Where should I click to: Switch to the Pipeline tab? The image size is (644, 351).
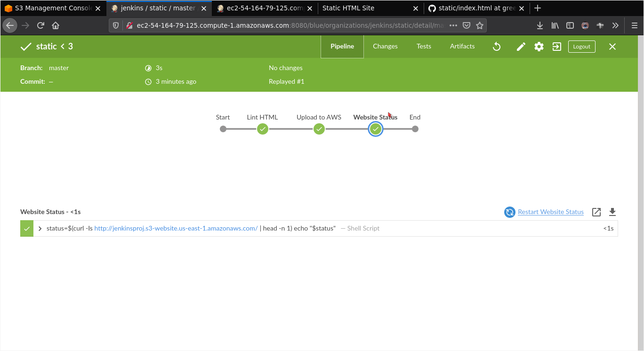point(342,47)
